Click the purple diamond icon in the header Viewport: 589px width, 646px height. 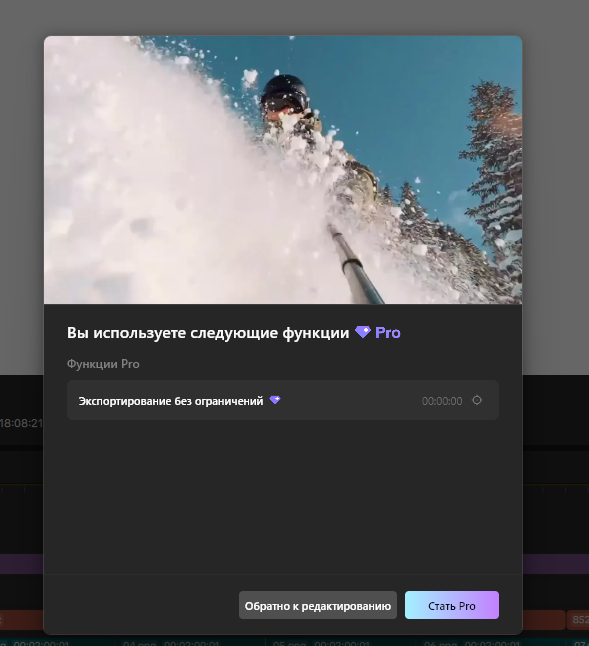(x=363, y=332)
